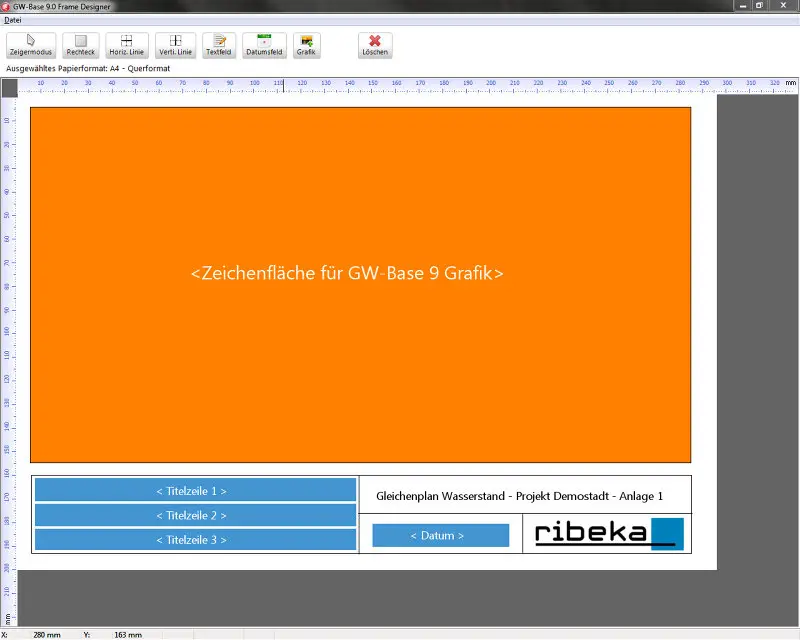Image resolution: width=800 pixels, height=640 pixels.
Task: Click the Löschen delete button
Action: click(x=375, y=45)
